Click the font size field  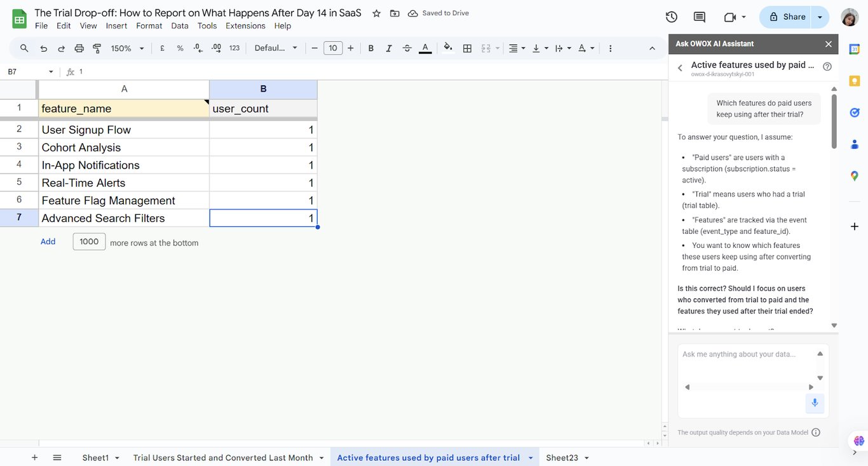[333, 48]
